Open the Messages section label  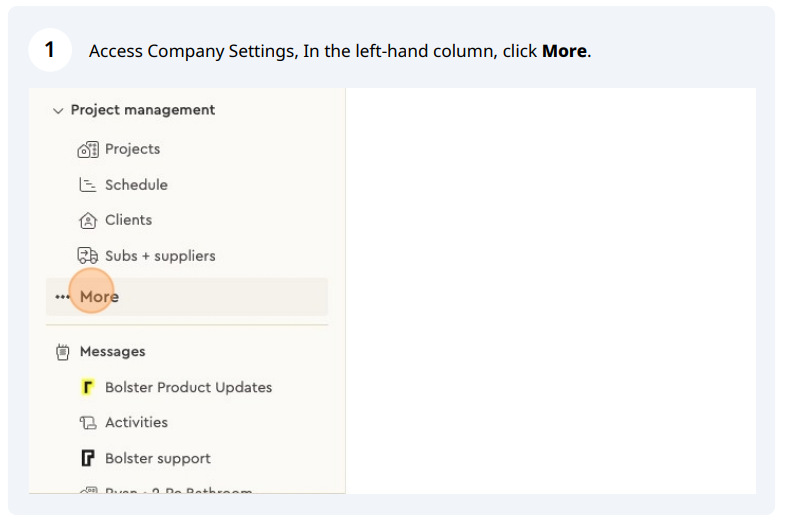click(112, 352)
